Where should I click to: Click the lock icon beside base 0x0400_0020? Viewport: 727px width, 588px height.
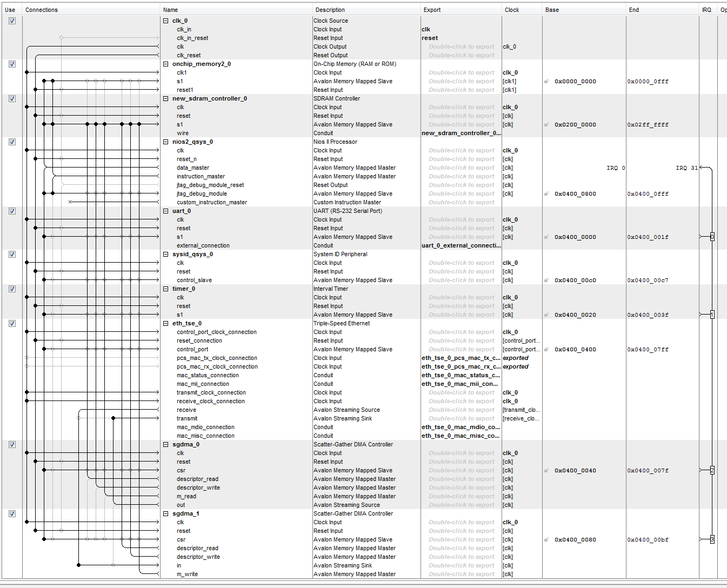click(x=546, y=315)
